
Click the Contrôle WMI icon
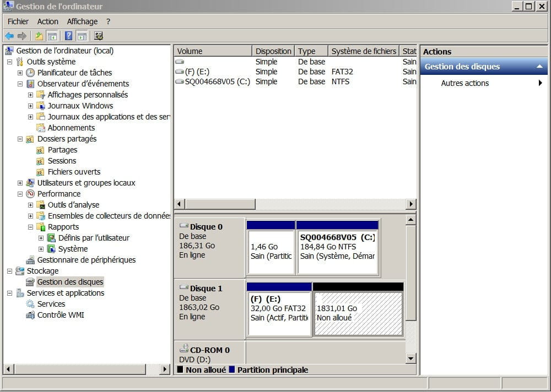click(x=30, y=315)
